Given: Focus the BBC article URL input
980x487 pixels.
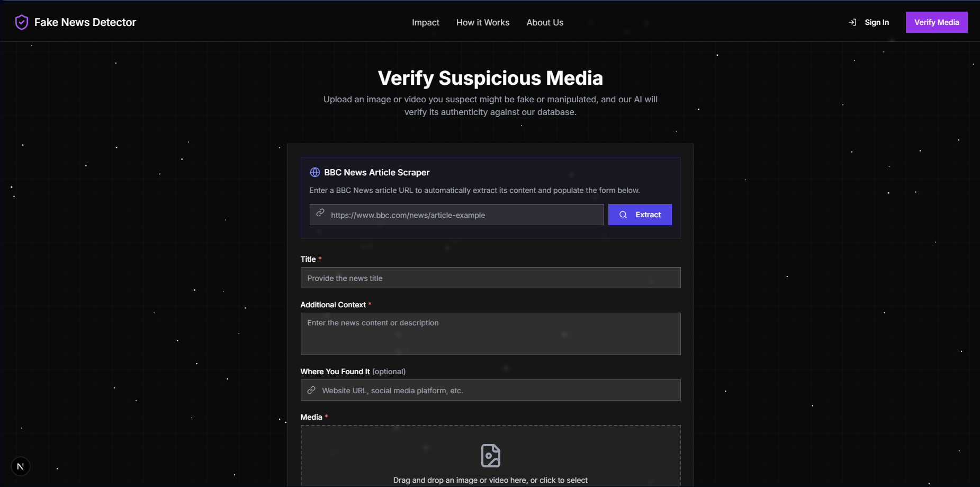Looking at the screenshot, I should tap(463, 215).
